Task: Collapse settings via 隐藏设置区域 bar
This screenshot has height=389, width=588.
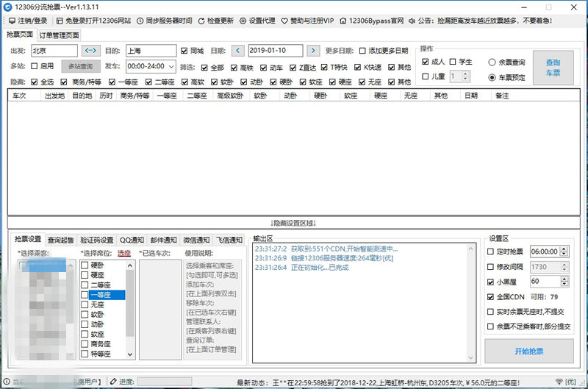Action: [293, 223]
